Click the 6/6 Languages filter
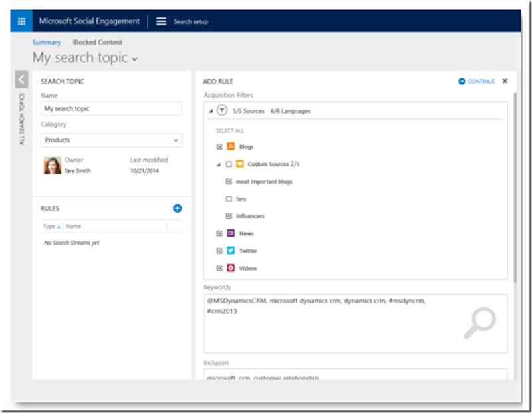 coord(291,111)
